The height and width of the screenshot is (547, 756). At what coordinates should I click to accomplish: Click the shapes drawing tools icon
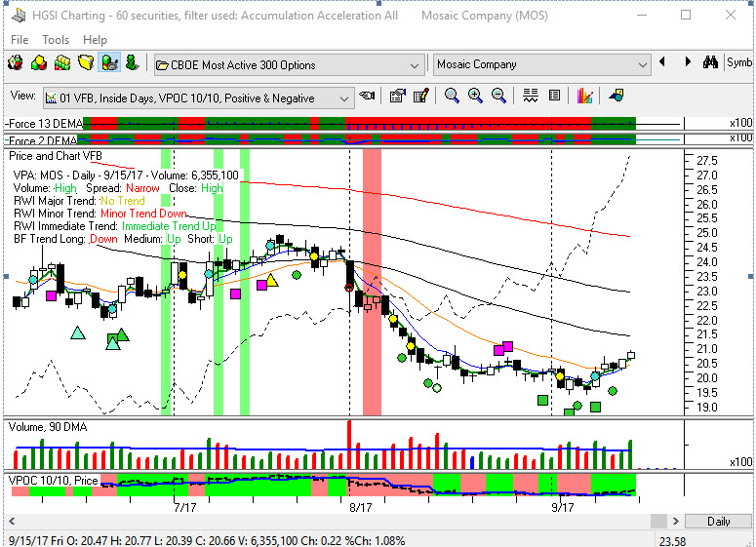617,96
